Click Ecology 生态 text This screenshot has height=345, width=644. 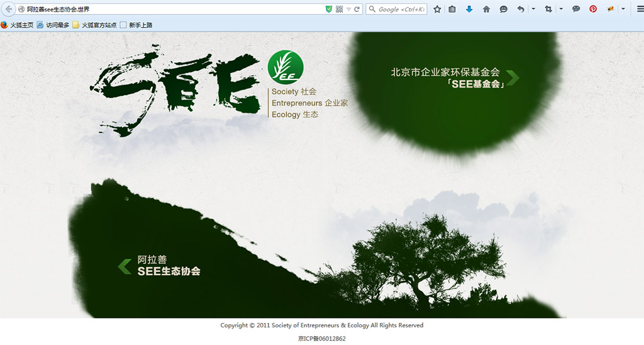point(295,115)
